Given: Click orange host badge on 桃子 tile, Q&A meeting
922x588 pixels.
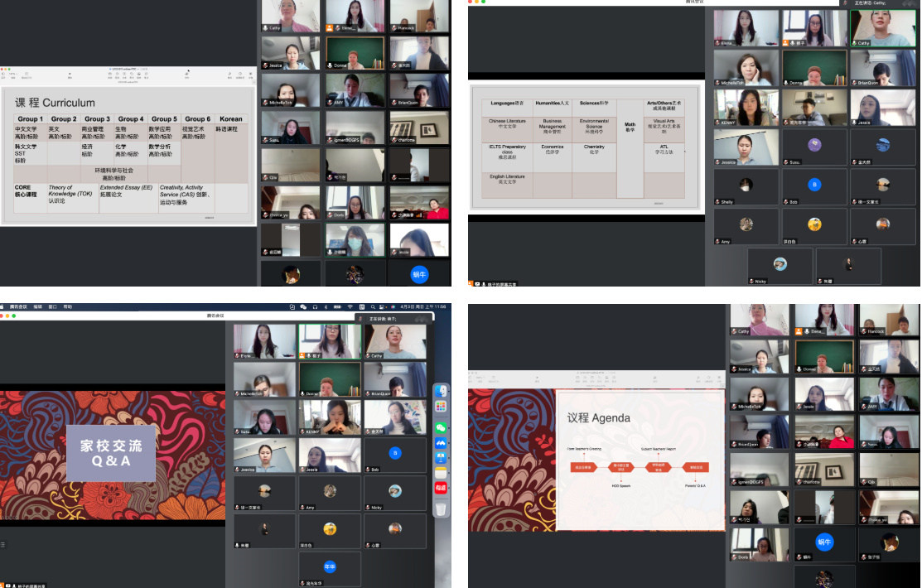Looking at the screenshot, I should (x=303, y=355).
